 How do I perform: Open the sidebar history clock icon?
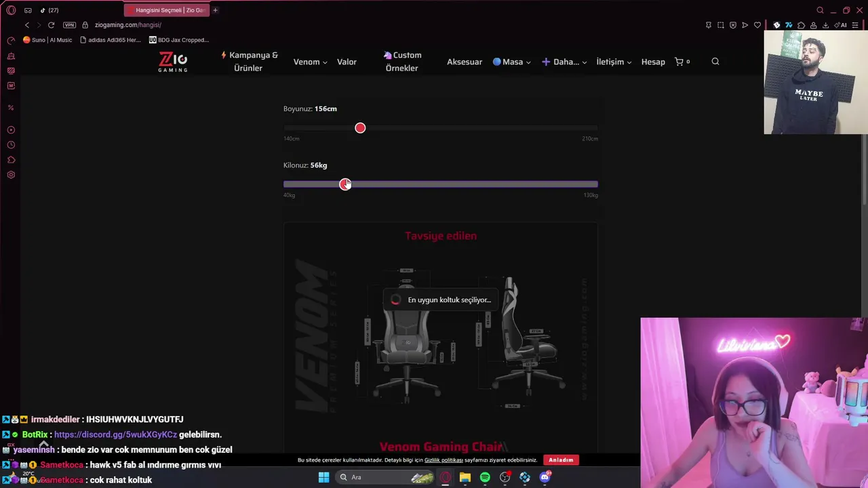coord(11,145)
